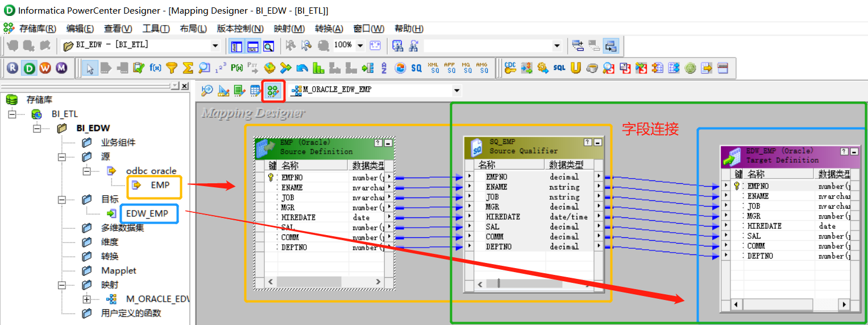Viewport: 868px width, 325px height.
Task: Open the 版本控制(N) menu
Action: (240, 28)
